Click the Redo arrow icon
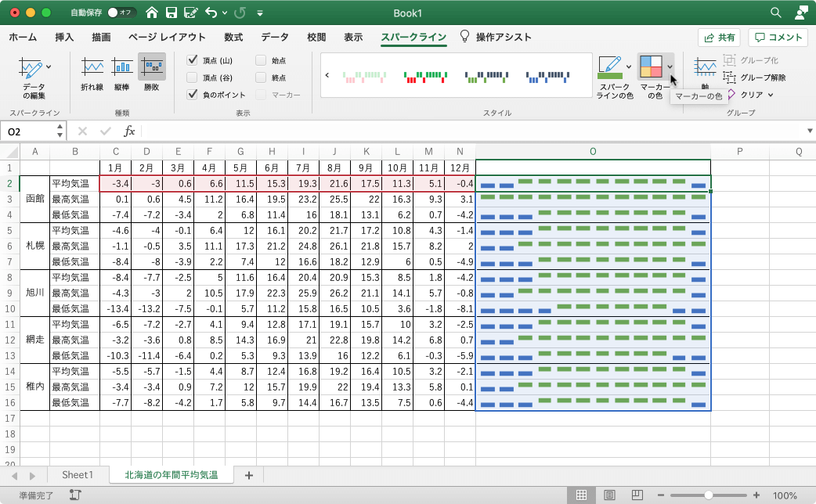The image size is (816, 504). click(x=240, y=13)
